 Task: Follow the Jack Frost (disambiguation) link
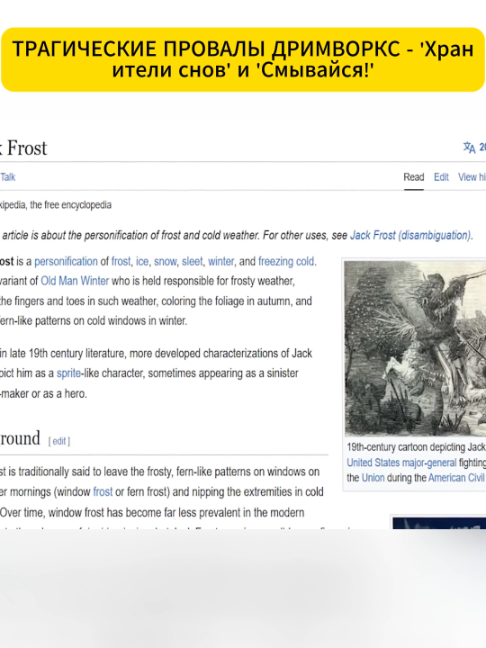tap(410, 235)
